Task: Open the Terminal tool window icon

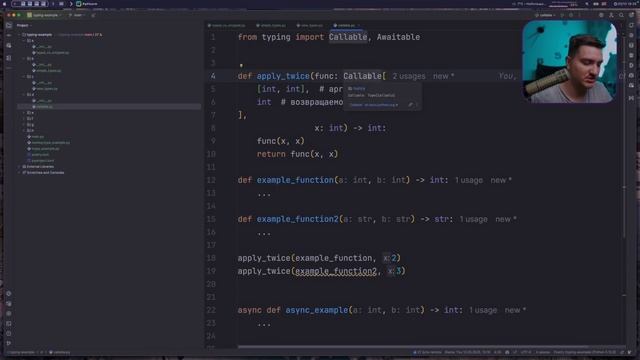Action: click(x=9, y=324)
